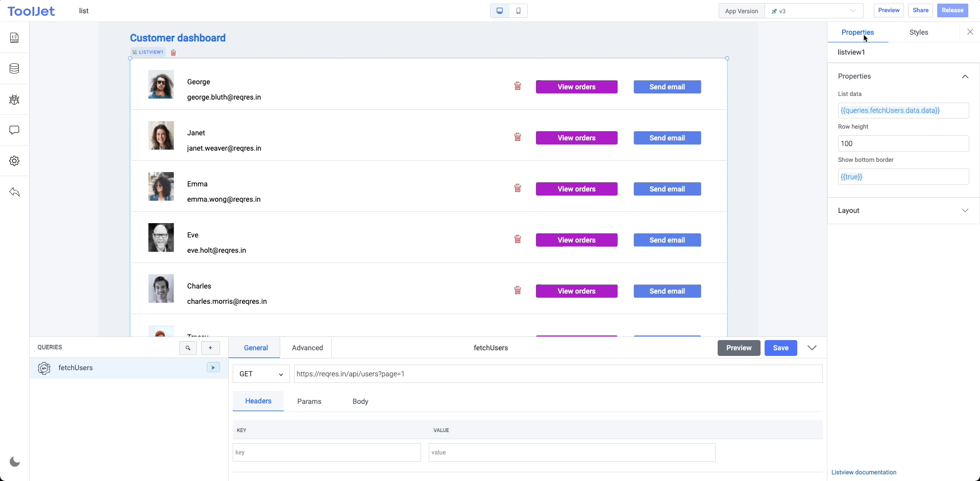Switch to desktop layout view
The height and width of the screenshot is (481, 980).
[x=500, y=11]
